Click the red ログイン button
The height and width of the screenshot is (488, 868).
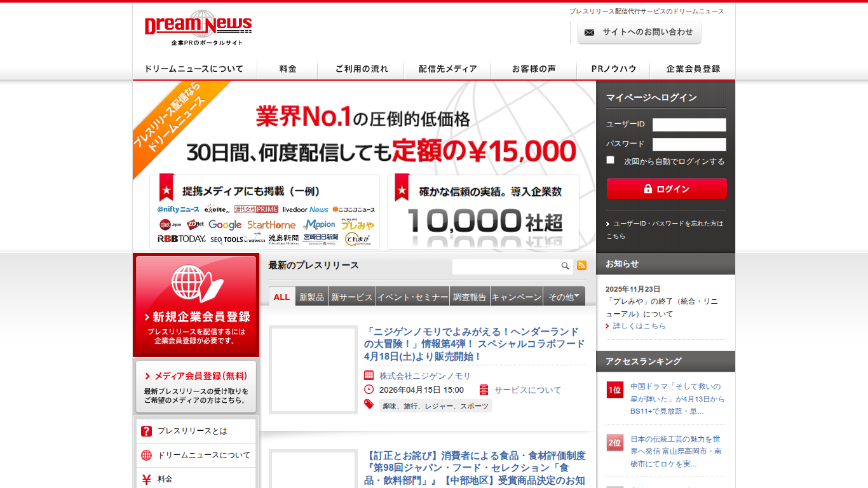pos(667,189)
